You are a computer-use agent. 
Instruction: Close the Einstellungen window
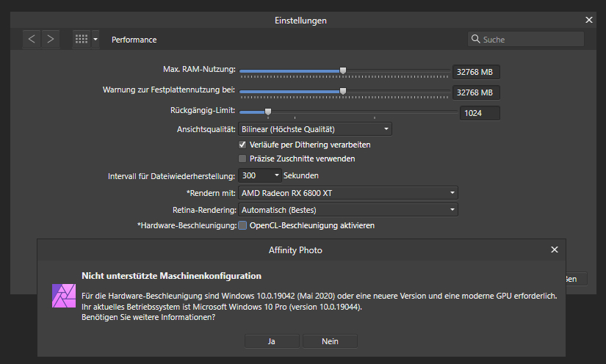click(x=588, y=20)
